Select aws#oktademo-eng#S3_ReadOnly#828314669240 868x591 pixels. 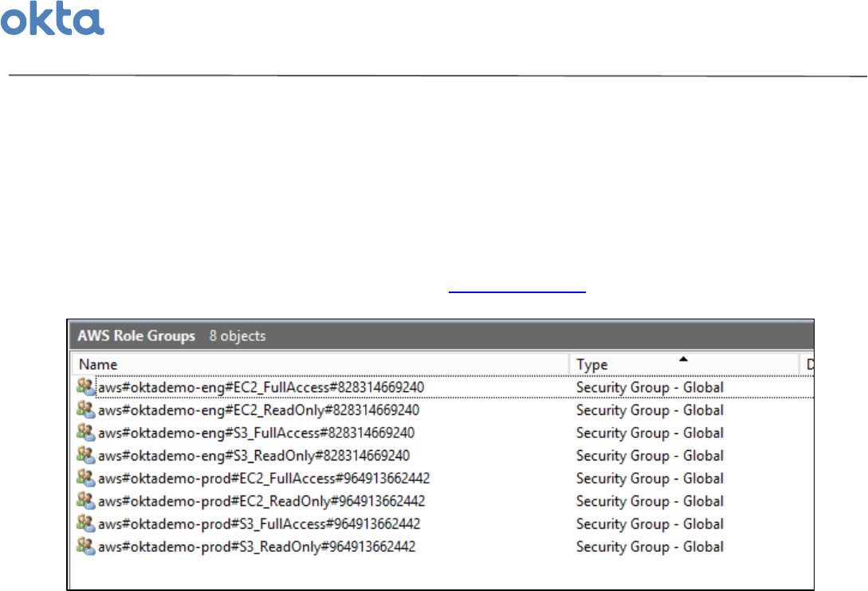(254, 456)
